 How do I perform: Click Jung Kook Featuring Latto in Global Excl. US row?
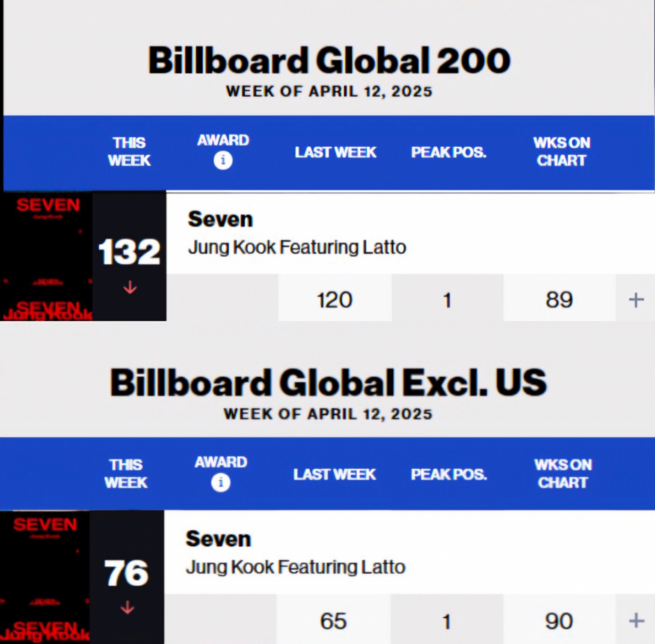(x=295, y=567)
